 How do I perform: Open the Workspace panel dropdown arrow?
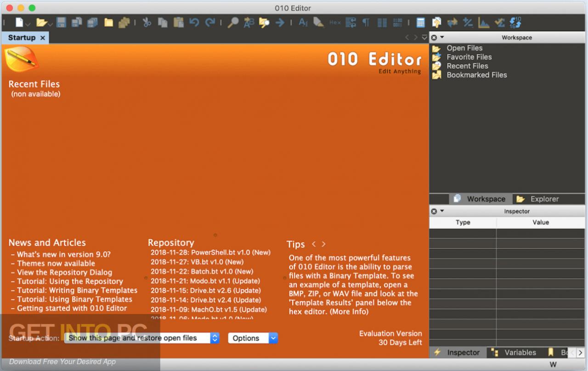click(x=442, y=37)
